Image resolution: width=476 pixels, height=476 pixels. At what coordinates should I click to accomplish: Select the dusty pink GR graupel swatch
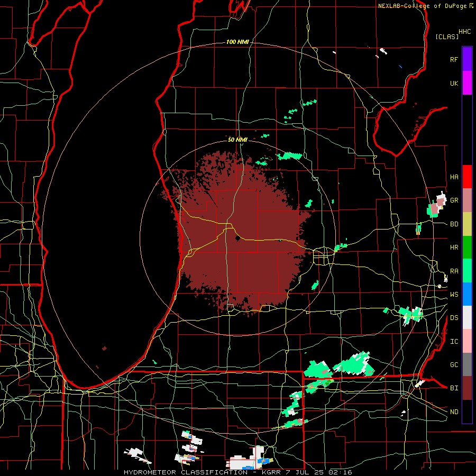[x=467, y=200]
